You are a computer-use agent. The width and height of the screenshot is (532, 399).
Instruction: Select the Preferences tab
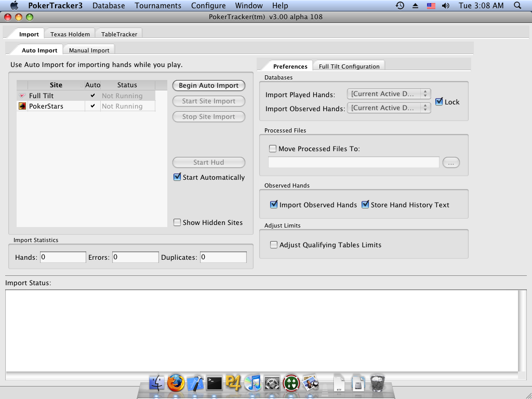[290, 66]
